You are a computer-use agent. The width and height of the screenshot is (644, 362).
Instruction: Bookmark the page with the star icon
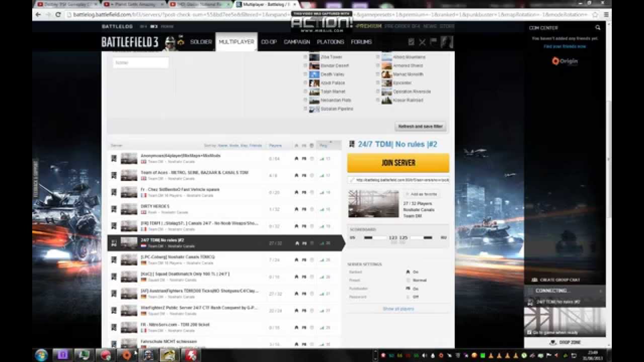click(595, 15)
